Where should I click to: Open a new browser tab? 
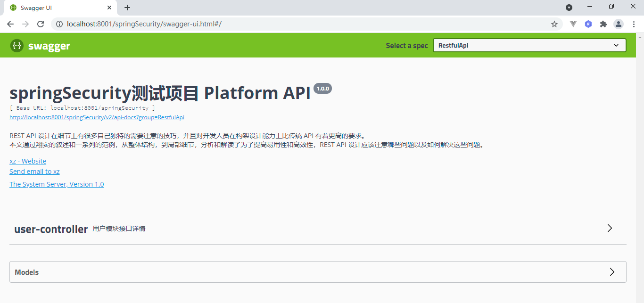coord(127,8)
